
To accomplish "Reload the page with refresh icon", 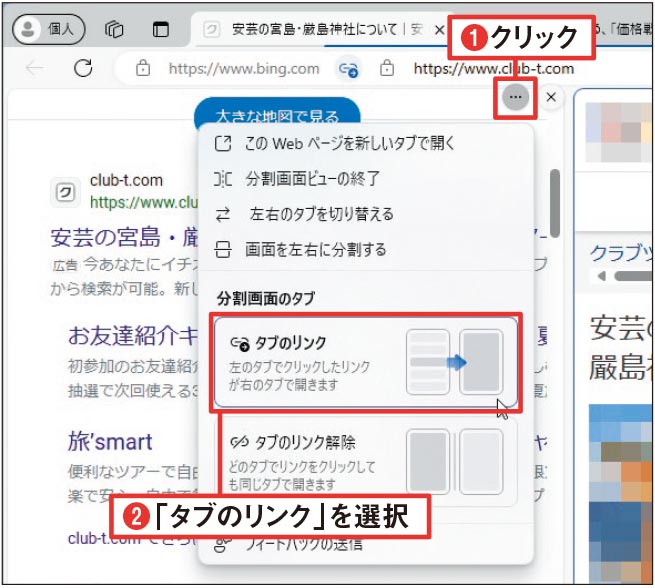I will 83,68.
